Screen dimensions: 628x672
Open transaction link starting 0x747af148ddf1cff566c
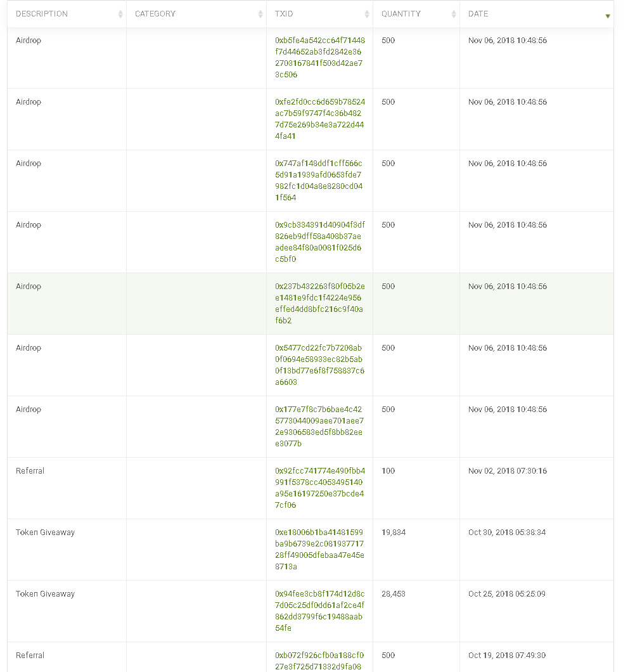point(319,181)
